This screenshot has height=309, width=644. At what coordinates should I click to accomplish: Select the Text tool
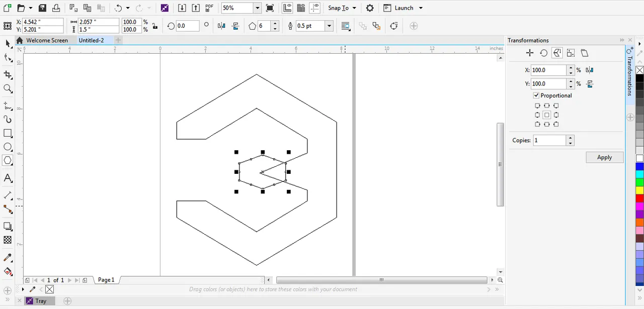pyautogui.click(x=8, y=178)
